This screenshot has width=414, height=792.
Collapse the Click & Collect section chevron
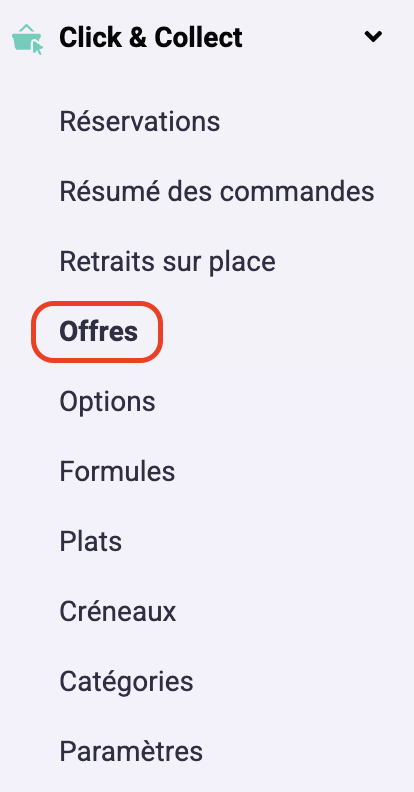(373, 36)
